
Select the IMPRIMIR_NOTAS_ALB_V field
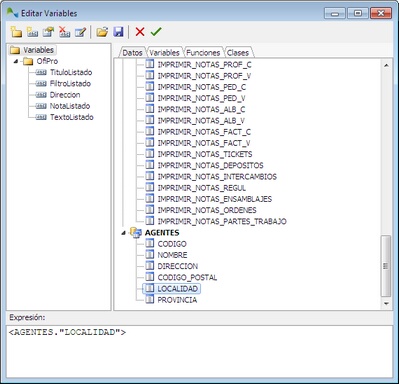(201, 120)
